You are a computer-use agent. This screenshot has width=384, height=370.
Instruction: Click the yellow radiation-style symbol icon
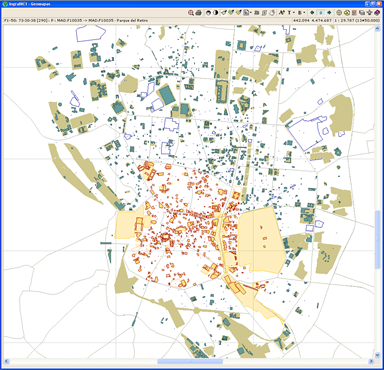click(347, 13)
